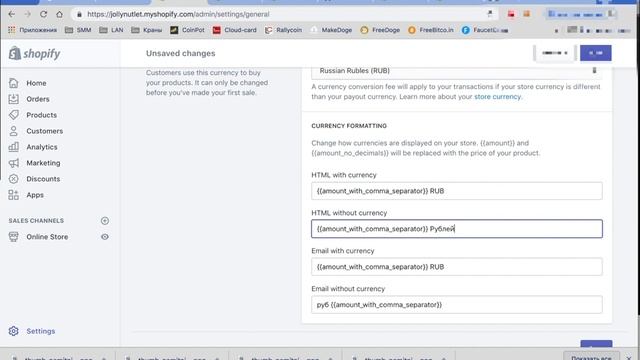Viewport: 640px width, 360px height.
Task: Open the FaucetCrypto bookmark
Action: click(485, 30)
